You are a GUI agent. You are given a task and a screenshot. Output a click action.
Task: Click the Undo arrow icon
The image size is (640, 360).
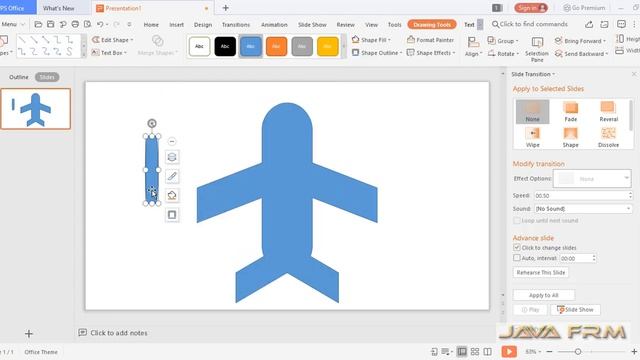click(100, 24)
